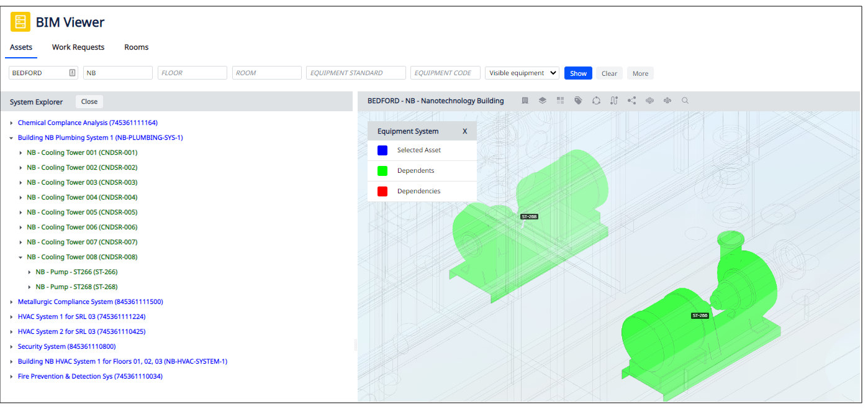This screenshot has width=868, height=409.
Task: Expand Metallurgic Compliance System node
Action: point(12,302)
